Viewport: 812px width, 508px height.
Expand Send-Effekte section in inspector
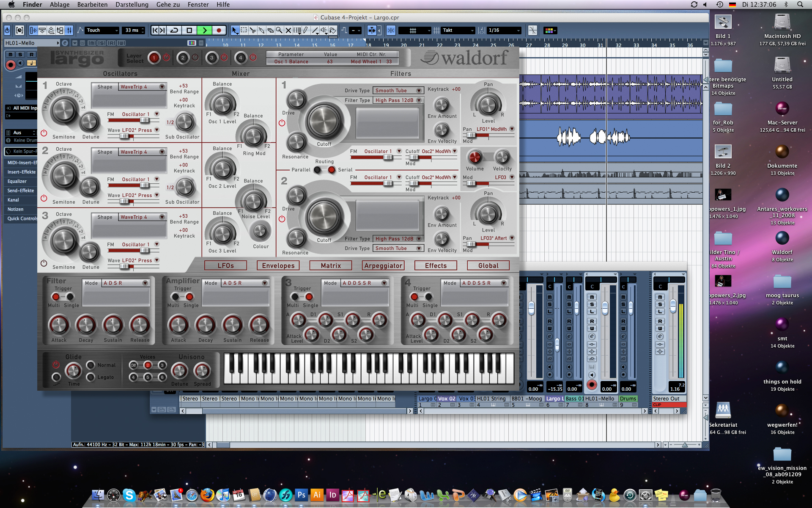[x=20, y=190]
